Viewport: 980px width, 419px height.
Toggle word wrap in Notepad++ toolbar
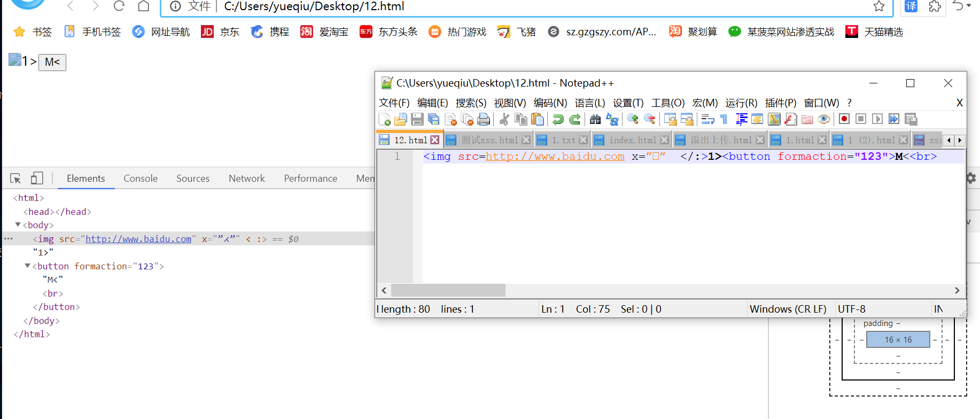click(x=707, y=119)
